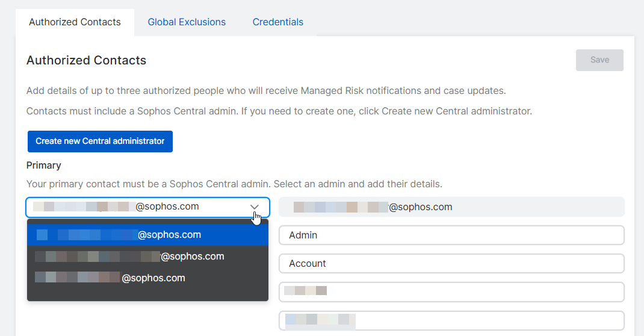This screenshot has width=644, height=336.
Task: Open the Credentials tab
Action: (x=277, y=22)
